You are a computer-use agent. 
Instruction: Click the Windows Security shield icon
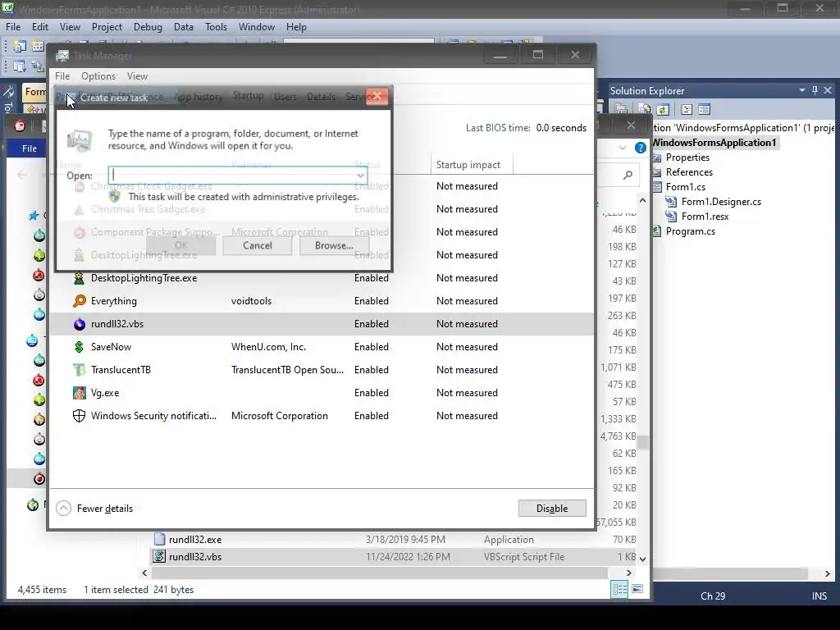tap(80, 416)
